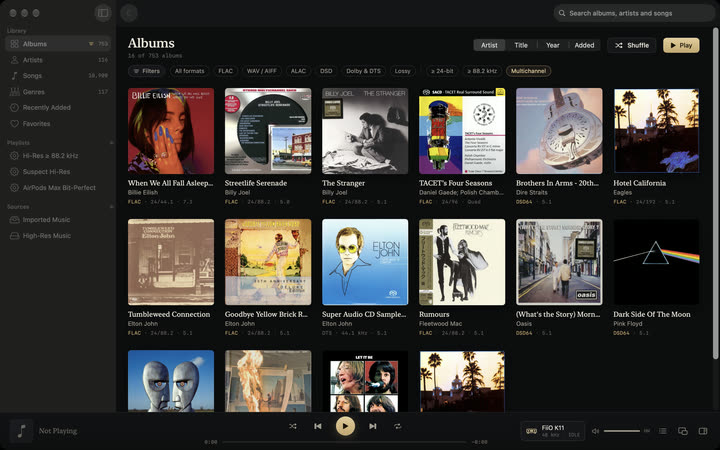Open The Stranger album cover
720x450 pixels.
[x=365, y=131]
